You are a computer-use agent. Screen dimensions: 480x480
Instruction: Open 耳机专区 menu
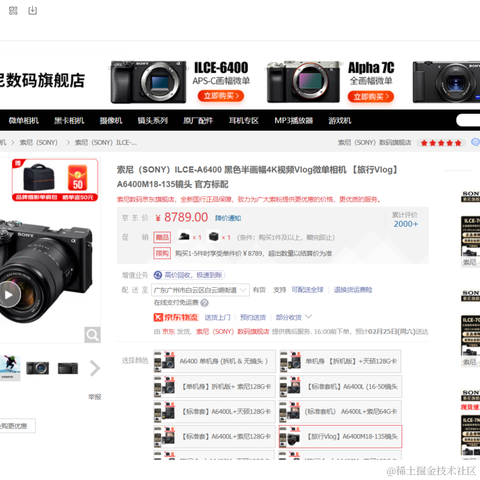point(244,121)
